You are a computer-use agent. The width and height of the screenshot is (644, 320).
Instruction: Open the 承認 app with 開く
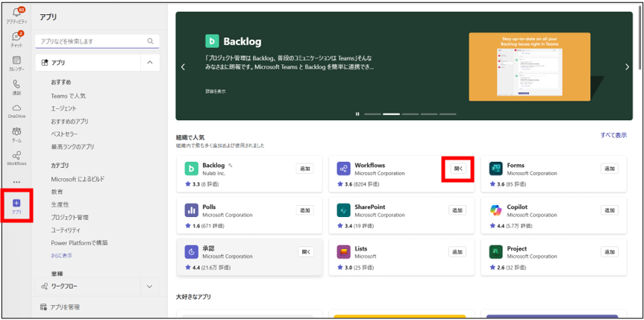pos(306,252)
